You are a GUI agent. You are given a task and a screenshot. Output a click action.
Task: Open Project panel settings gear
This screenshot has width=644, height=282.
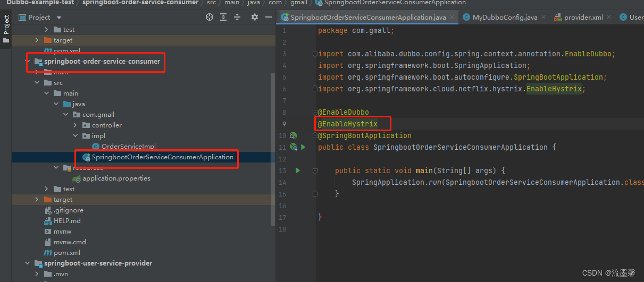[254, 17]
